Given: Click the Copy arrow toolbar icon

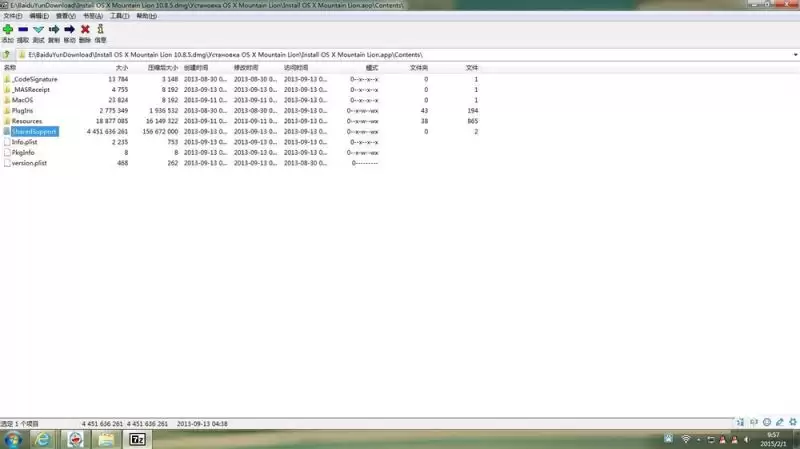Looking at the screenshot, I should point(54,30).
